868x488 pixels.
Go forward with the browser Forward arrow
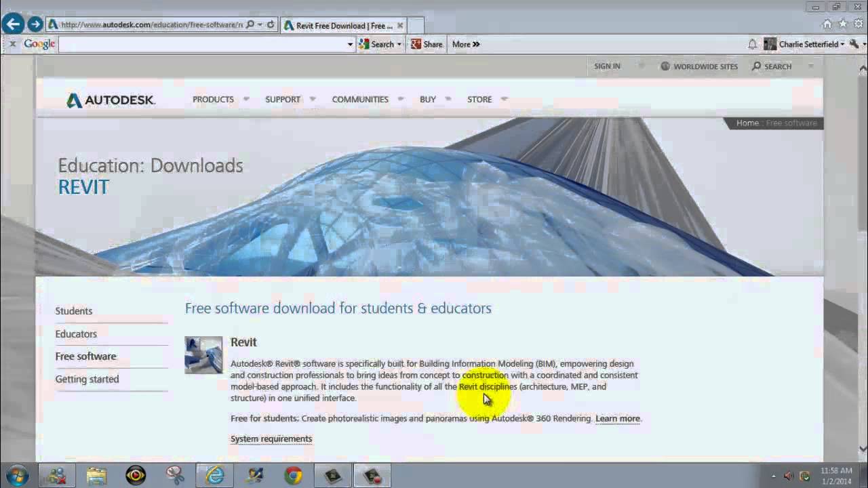click(x=35, y=25)
